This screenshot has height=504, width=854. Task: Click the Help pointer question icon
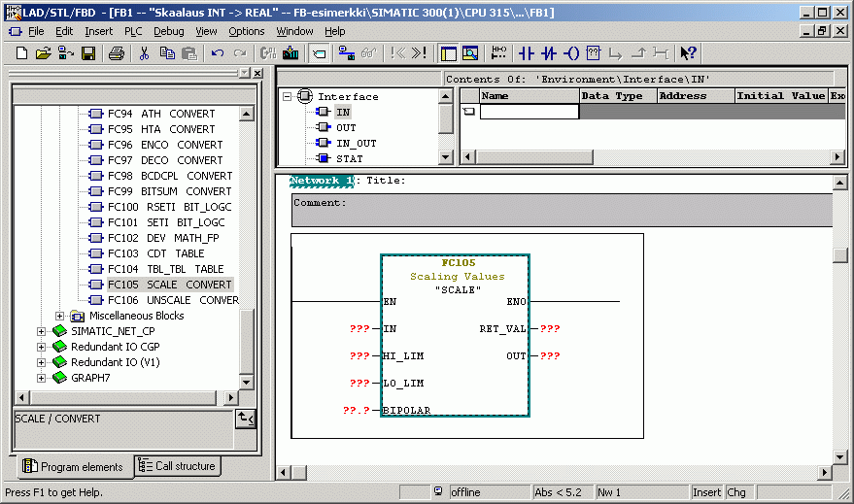[689, 53]
